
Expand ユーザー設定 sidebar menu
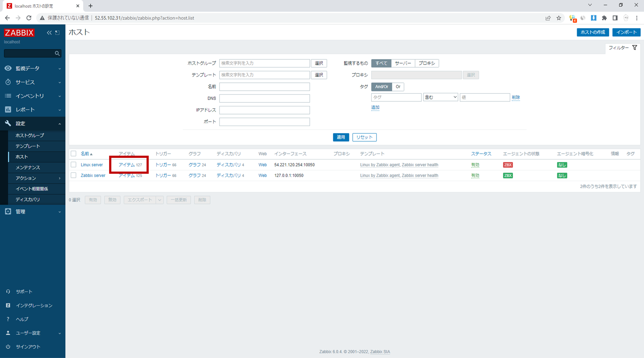tap(32, 333)
